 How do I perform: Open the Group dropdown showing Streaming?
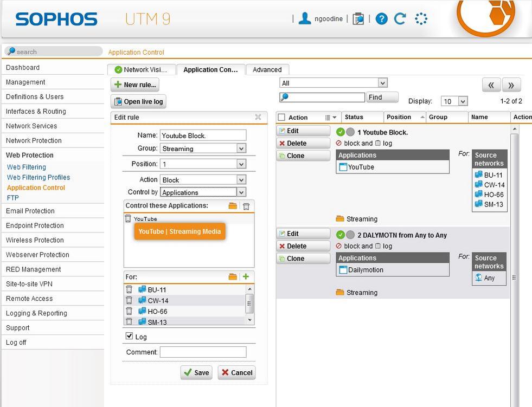(203, 148)
